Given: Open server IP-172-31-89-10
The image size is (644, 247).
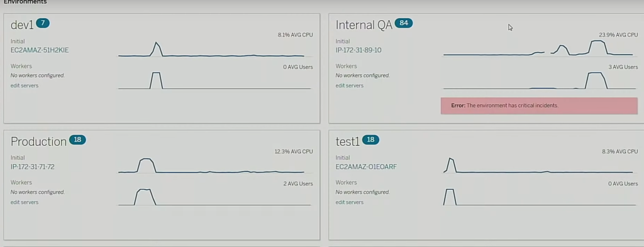Looking at the screenshot, I should (x=358, y=50).
